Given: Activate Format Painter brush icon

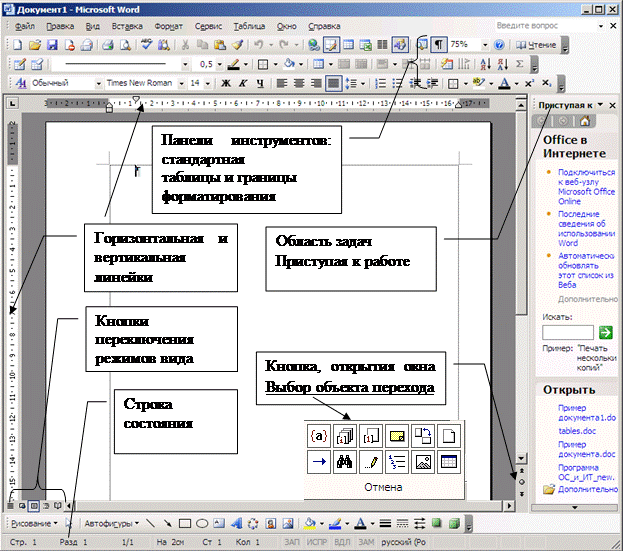Looking at the screenshot, I should pyautogui.click(x=238, y=44).
